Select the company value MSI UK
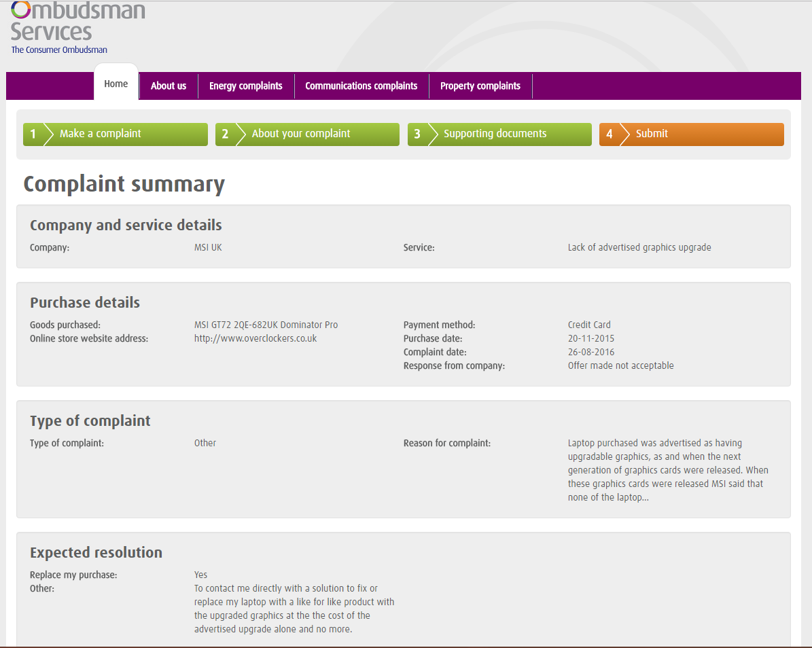The image size is (812, 648). tap(208, 247)
